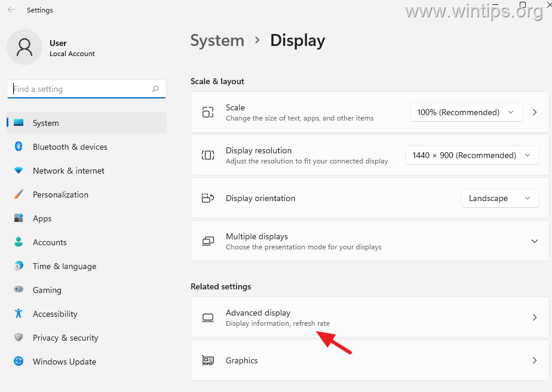Viewport: 552px width, 392px height.
Task: Select System in the sidebar
Action: (87, 123)
